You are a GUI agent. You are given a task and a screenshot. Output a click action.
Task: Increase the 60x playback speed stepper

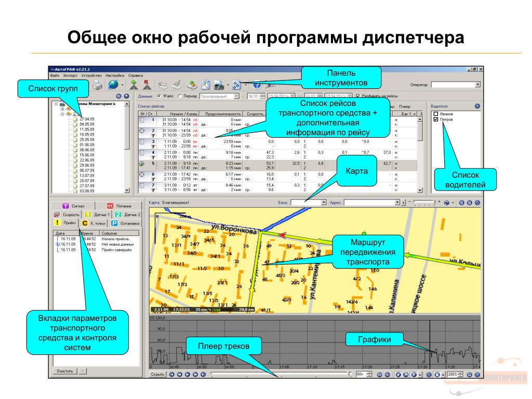click(x=369, y=373)
